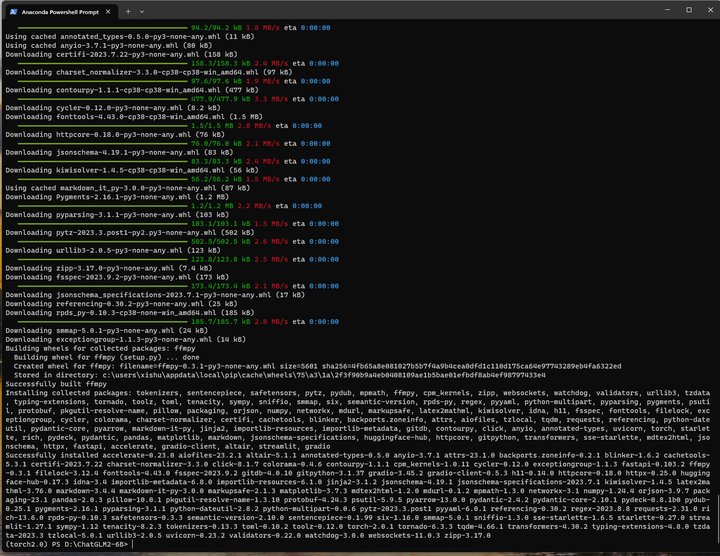Click the 'Downloading cycler-0.12.0' line
720x556 pixels.
[112, 108]
